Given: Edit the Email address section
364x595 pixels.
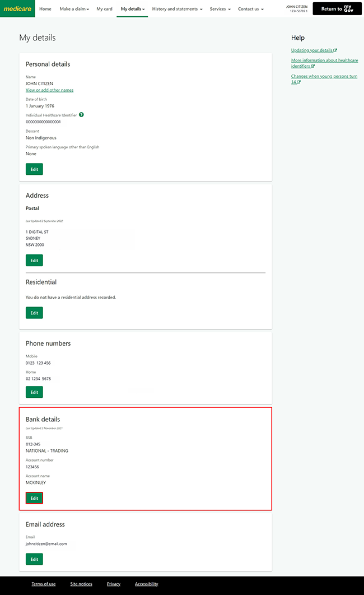Looking at the screenshot, I should [34, 559].
